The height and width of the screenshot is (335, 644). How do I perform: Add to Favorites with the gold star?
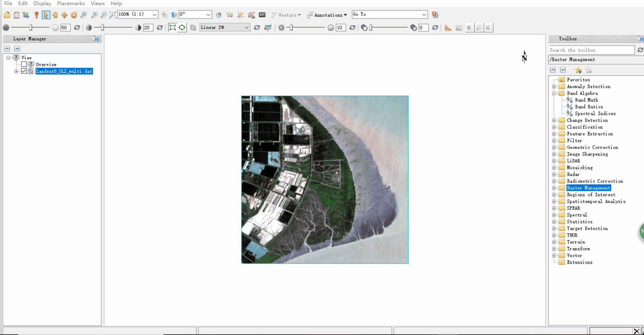point(578,70)
